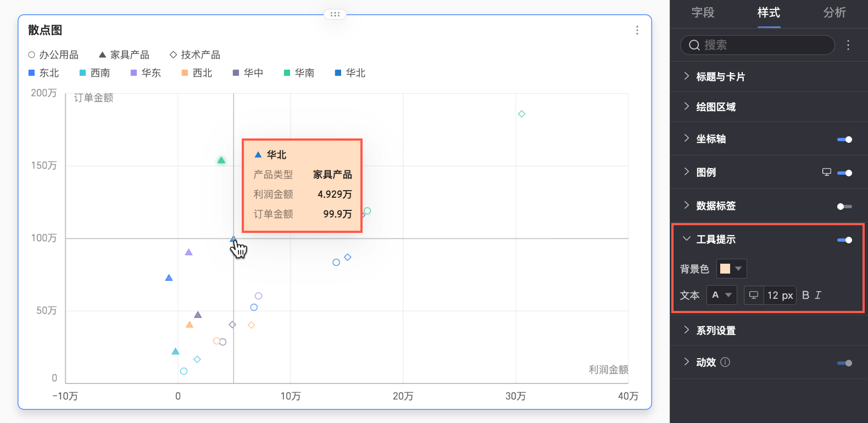The image size is (868, 423).
Task: Click the 东北 legend color item
Action: [x=43, y=73]
